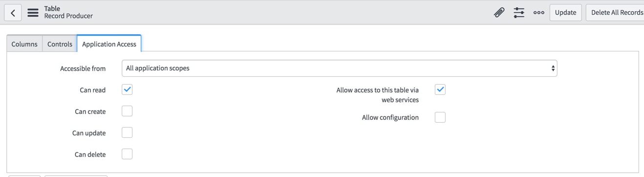Screen dimensions: 644x177
Task: Show more options via three-dots icon
Action: [539, 13]
